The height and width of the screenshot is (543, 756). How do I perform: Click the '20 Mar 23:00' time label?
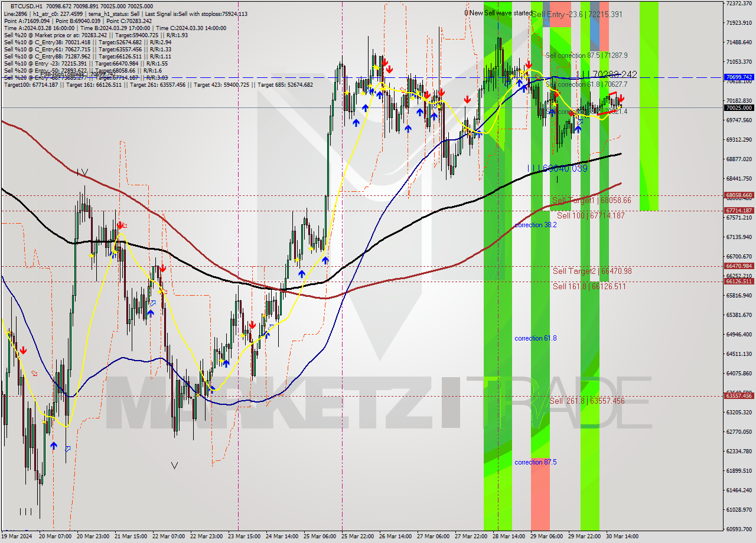(92, 537)
